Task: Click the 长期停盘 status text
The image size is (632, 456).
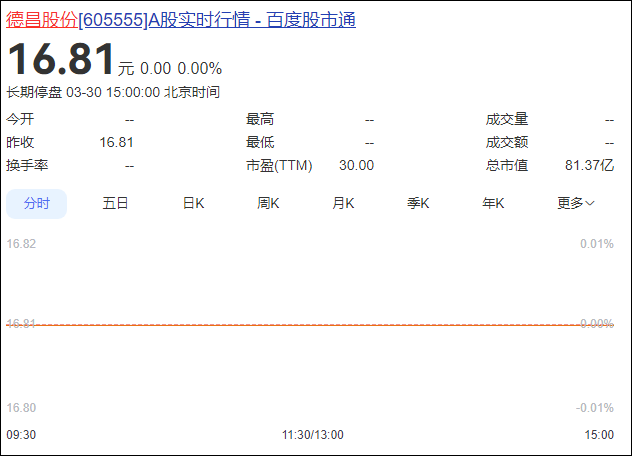Action: tap(34, 92)
